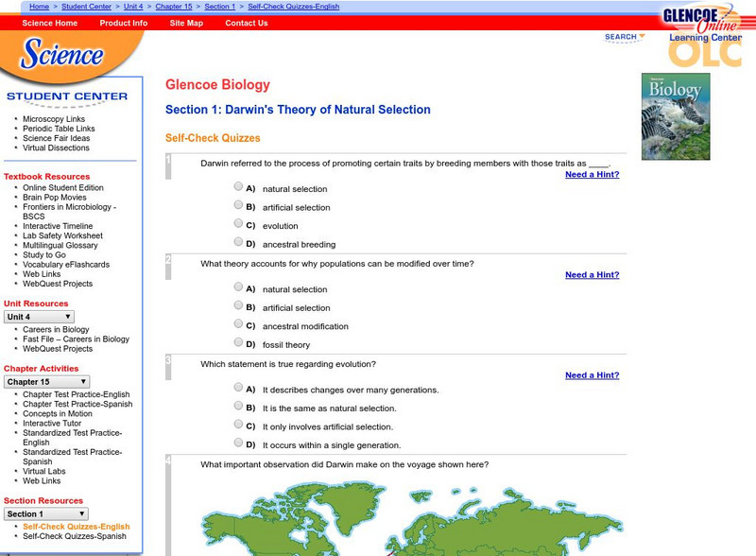Open Careers in Biology link
This screenshot has width=756, height=556.
[x=56, y=329]
